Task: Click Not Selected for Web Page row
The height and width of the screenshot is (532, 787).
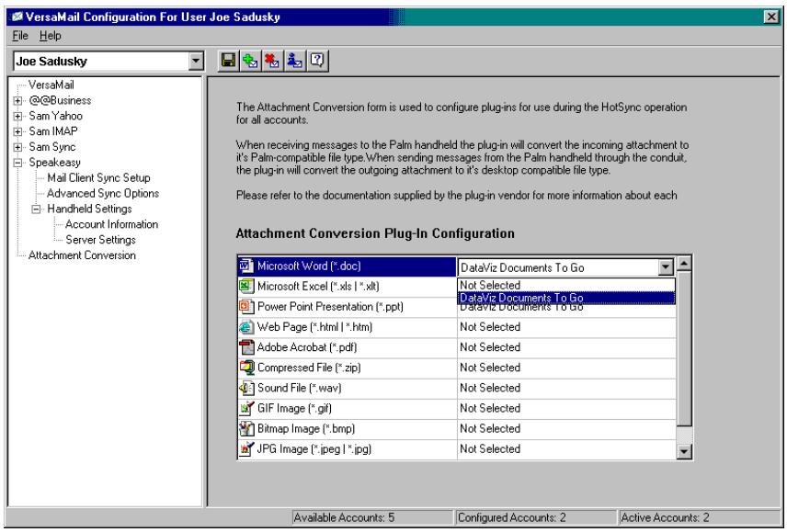Action: (x=490, y=327)
